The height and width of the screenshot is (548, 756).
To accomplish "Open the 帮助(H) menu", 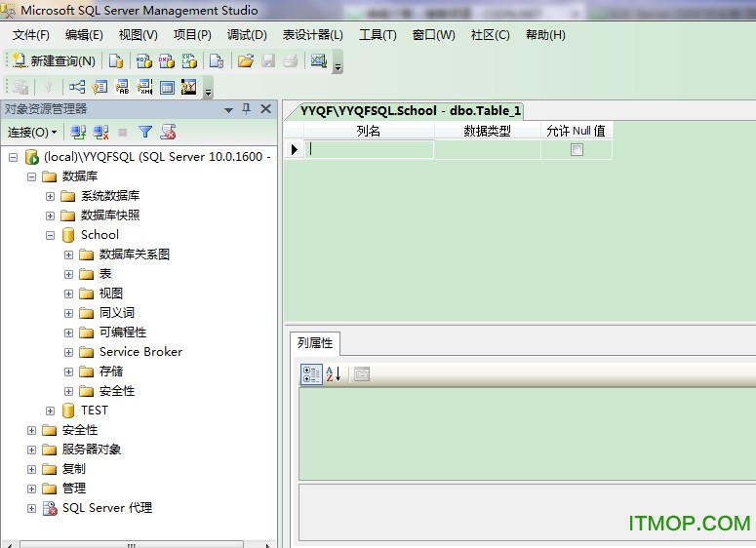I will [x=545, y=35].
